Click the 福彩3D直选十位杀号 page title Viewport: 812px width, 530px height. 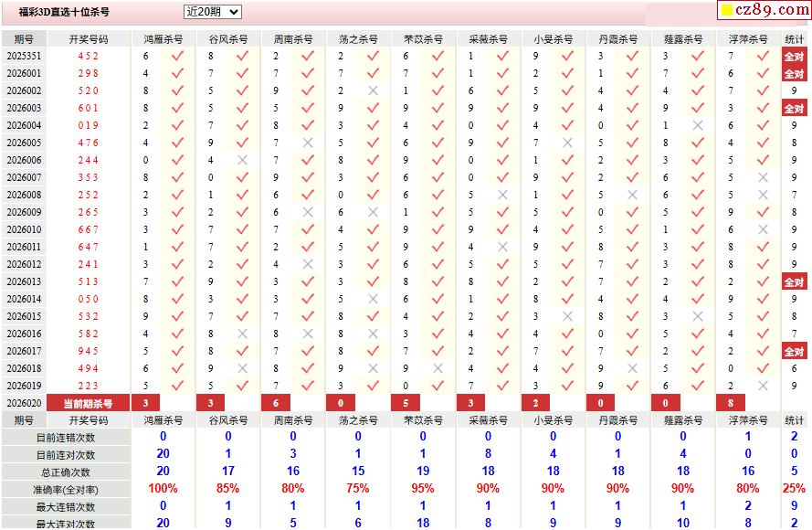[x=64, y=12]
